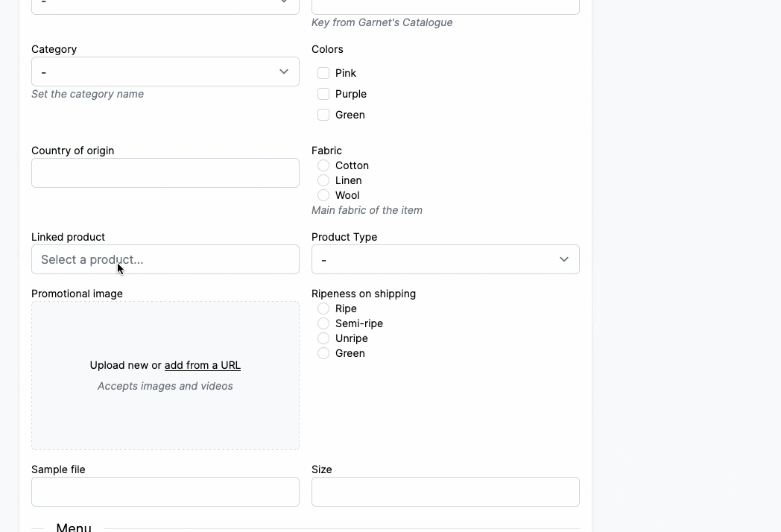Click the Select a product field
This screenshot has height=532, width=781.
[x=165, y=259]
